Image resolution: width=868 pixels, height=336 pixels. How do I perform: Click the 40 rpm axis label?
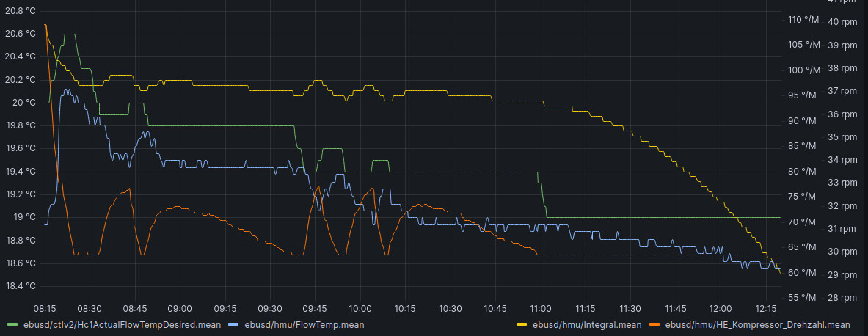842,22
